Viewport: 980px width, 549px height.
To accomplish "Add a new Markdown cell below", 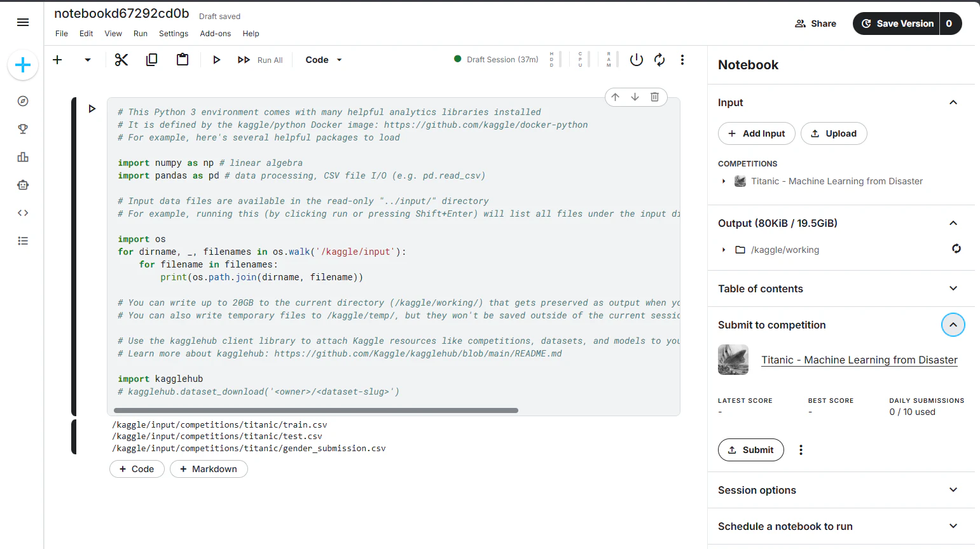I will pos(209,469).
